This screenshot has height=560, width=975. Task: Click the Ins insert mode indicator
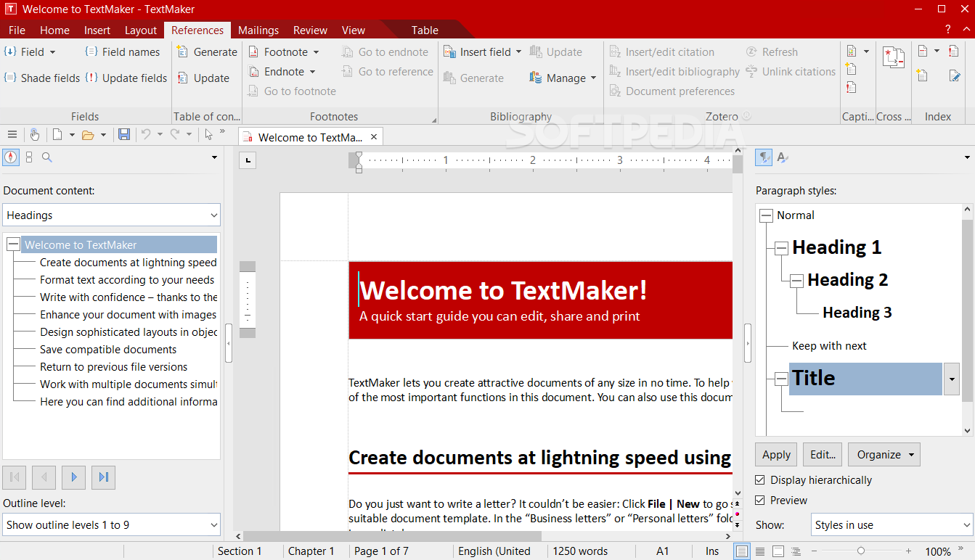click(712, 551)
